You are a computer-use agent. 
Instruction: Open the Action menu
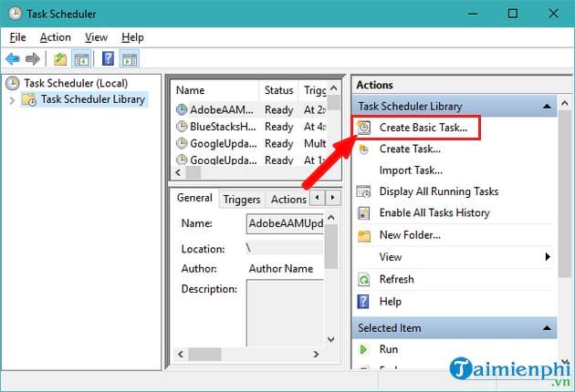tap(56, 37)
